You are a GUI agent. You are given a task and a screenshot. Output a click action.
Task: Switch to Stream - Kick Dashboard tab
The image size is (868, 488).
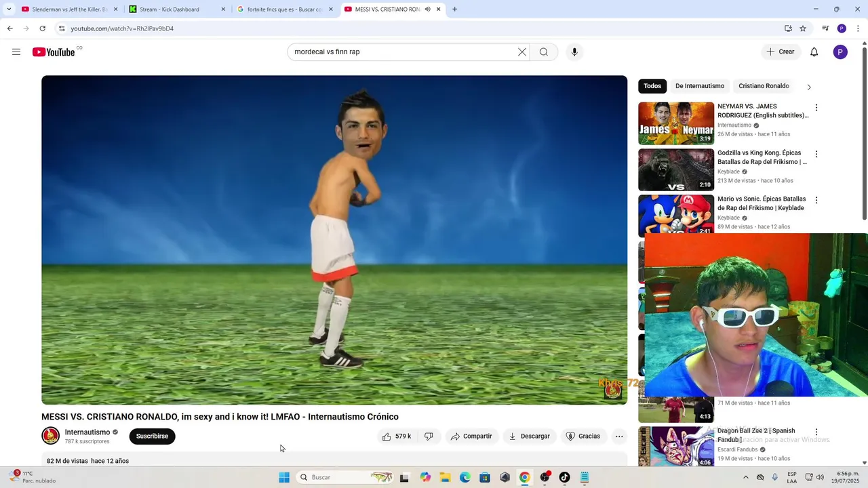pyautogui.click(x=176, y=9)
